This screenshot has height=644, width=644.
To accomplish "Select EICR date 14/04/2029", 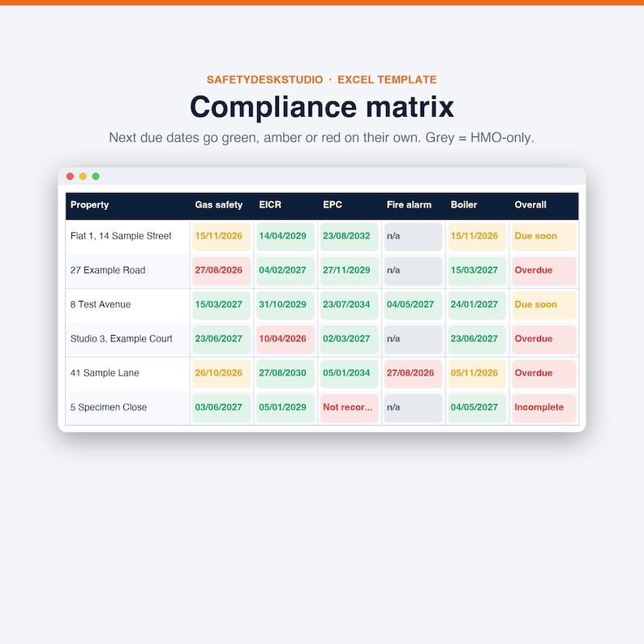I will tap(286, 237).
